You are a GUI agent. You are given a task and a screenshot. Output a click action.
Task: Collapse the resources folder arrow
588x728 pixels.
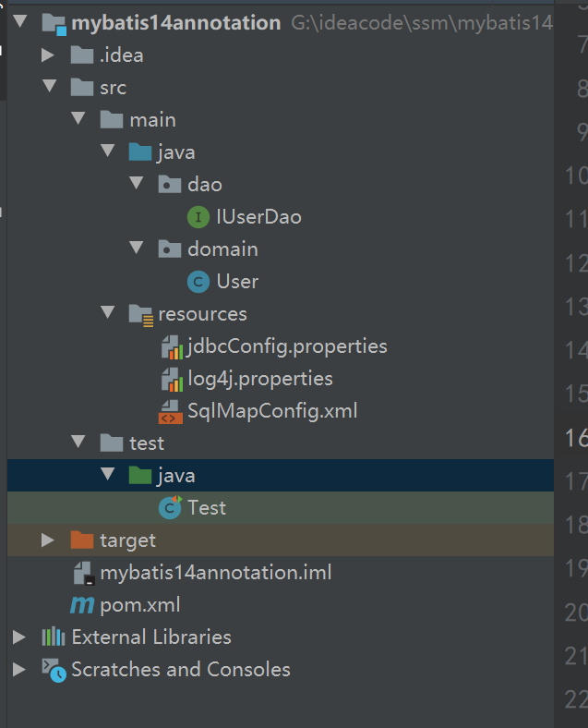(107, 314)
